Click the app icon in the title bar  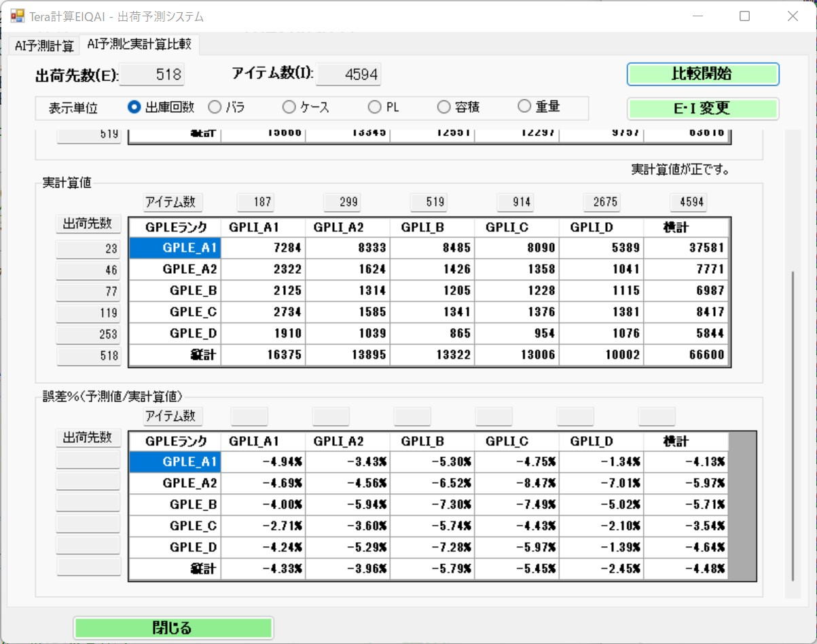[17, 16]
